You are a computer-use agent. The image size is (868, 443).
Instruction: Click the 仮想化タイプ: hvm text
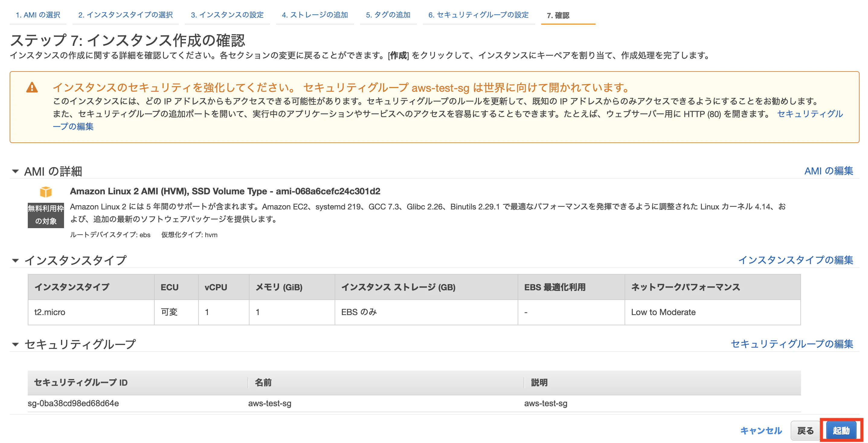[x=189, y=235]
